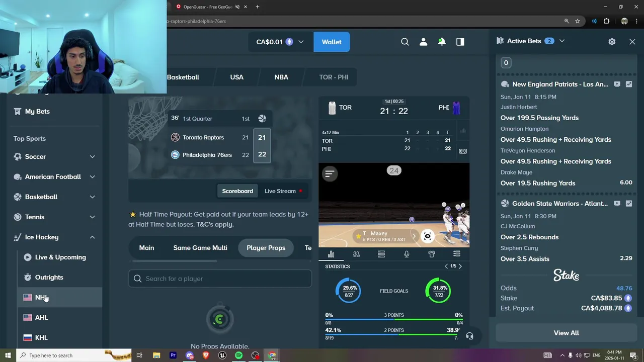The width and height of the screenshot is (644, 362).
Task: Select the Main markets tab
Action: pos(146,248)
